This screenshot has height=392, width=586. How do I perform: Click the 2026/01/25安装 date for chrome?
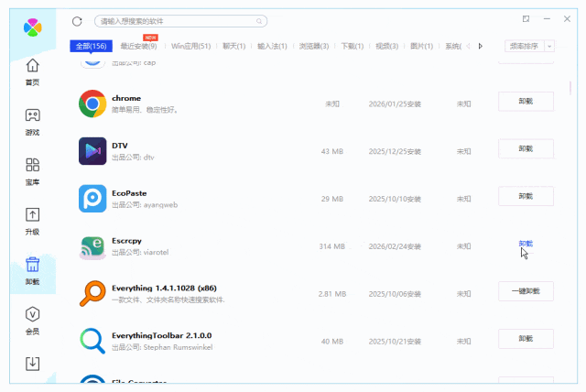(395, 103)
